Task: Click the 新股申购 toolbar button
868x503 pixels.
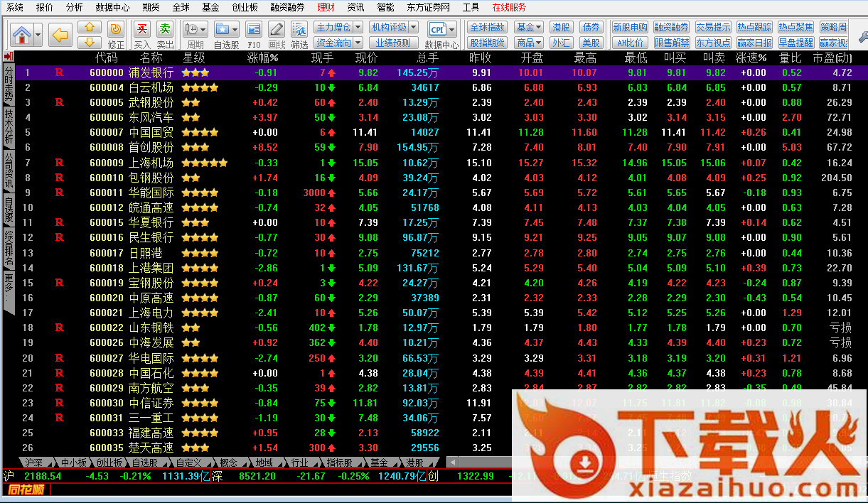Action: click(631, 27)
